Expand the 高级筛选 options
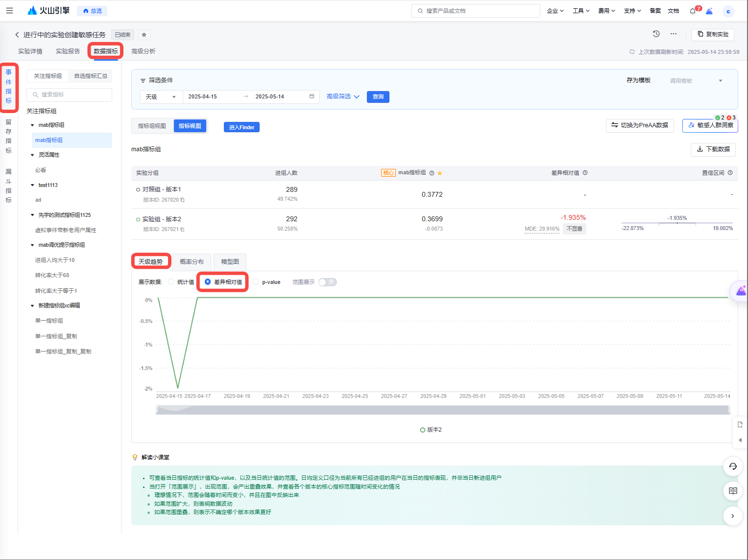 point(343,96)
